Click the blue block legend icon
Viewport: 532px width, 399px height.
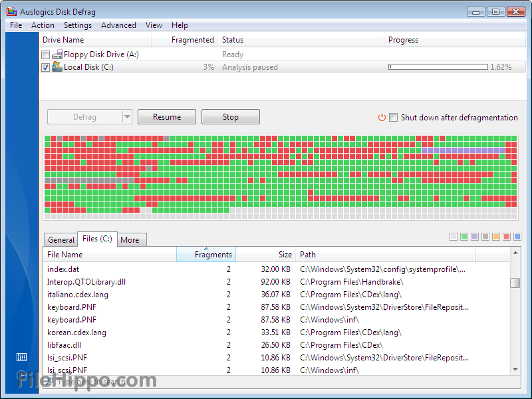pyautogui.click(x=516, y=237)
